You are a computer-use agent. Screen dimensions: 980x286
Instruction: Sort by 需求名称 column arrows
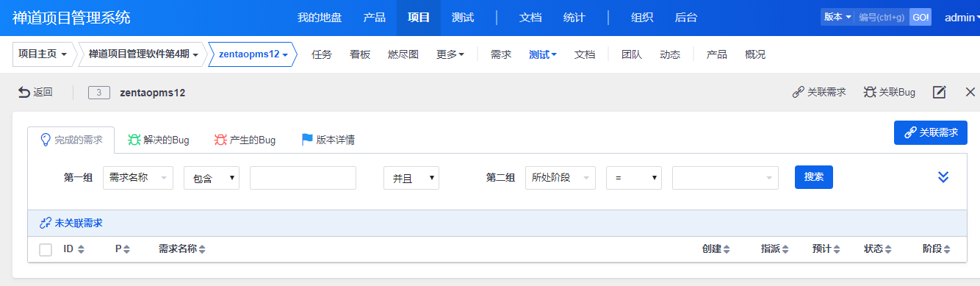(201, 249)
